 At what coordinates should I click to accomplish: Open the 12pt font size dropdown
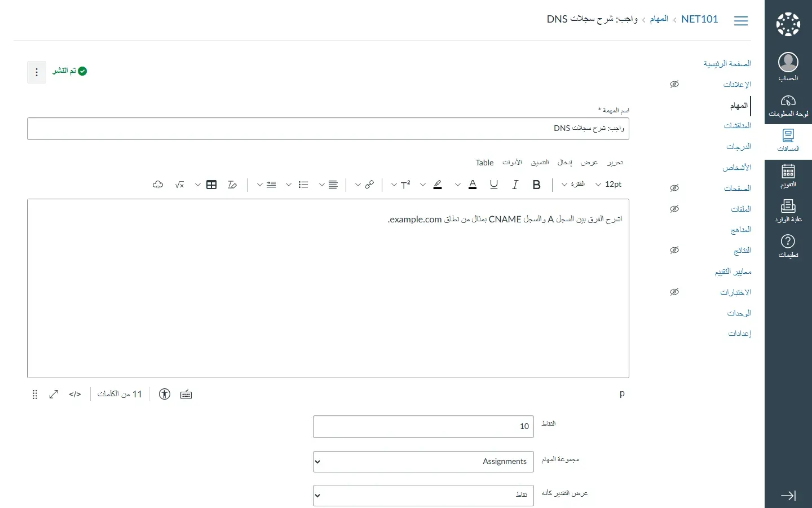pyautogui.click(x=608, y=185)
